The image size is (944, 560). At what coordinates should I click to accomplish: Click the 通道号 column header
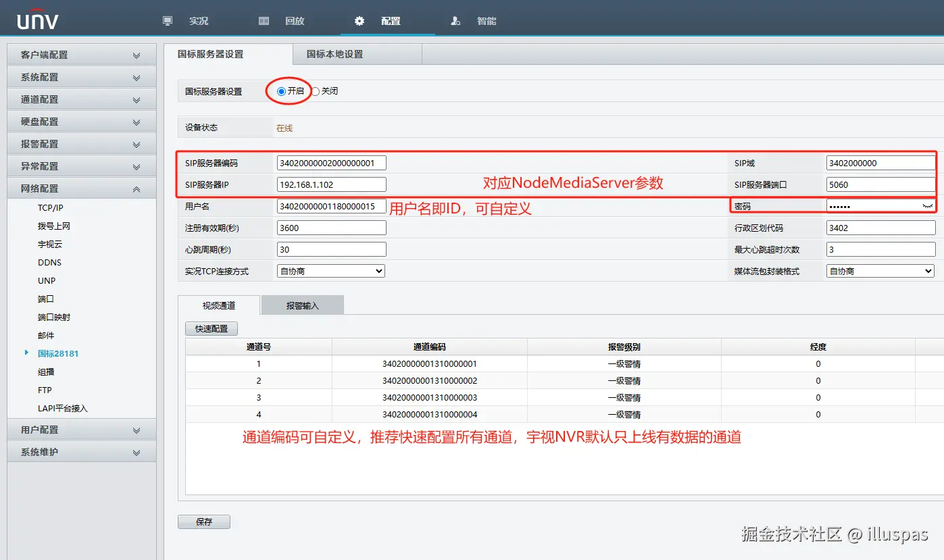[259, 347]
